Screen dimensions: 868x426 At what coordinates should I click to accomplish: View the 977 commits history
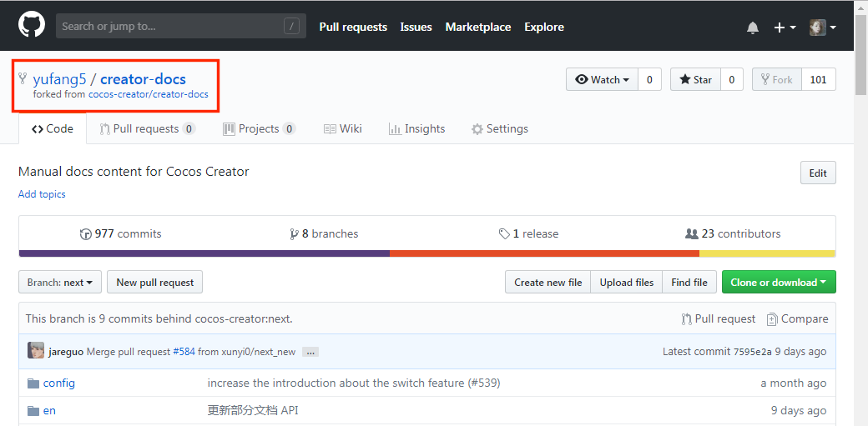tap(121, 234)
